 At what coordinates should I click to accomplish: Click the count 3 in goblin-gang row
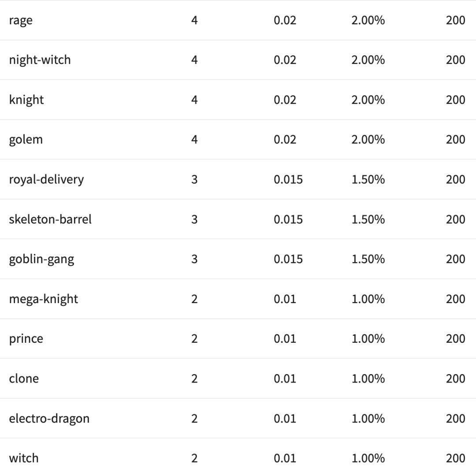194,259
